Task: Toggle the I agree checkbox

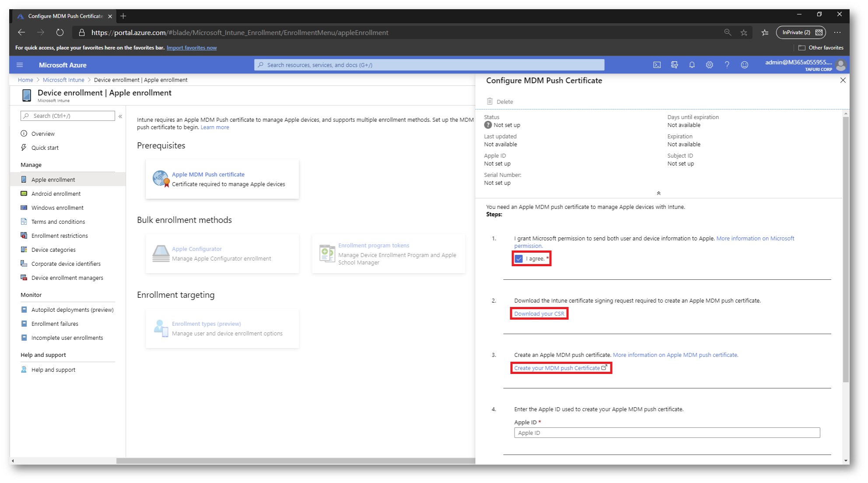Action: pyautogui.click(x=518, y=259)
